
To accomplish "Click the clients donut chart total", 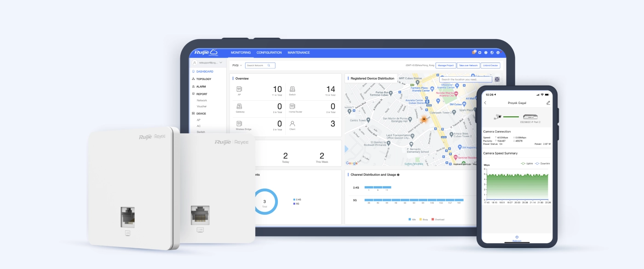I will [264, 202].
